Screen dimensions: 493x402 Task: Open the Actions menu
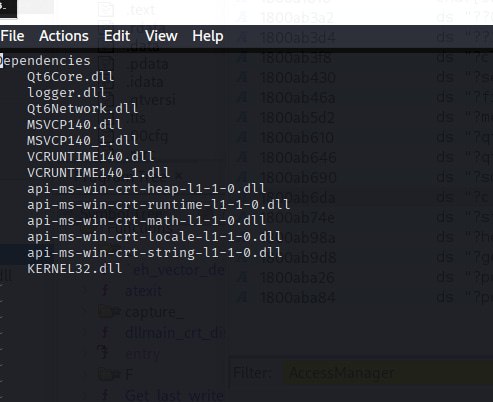point(64,36)
